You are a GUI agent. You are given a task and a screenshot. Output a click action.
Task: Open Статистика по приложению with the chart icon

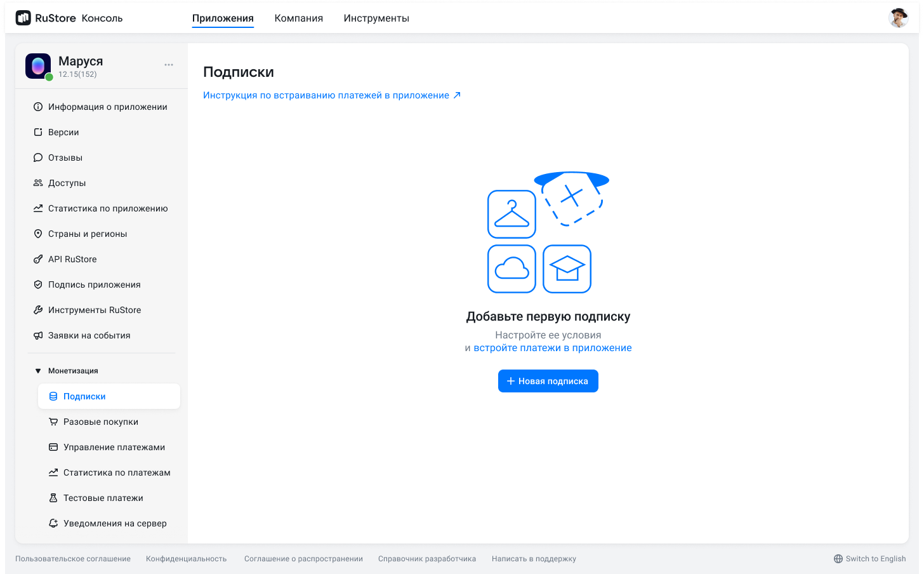point(38,208)
